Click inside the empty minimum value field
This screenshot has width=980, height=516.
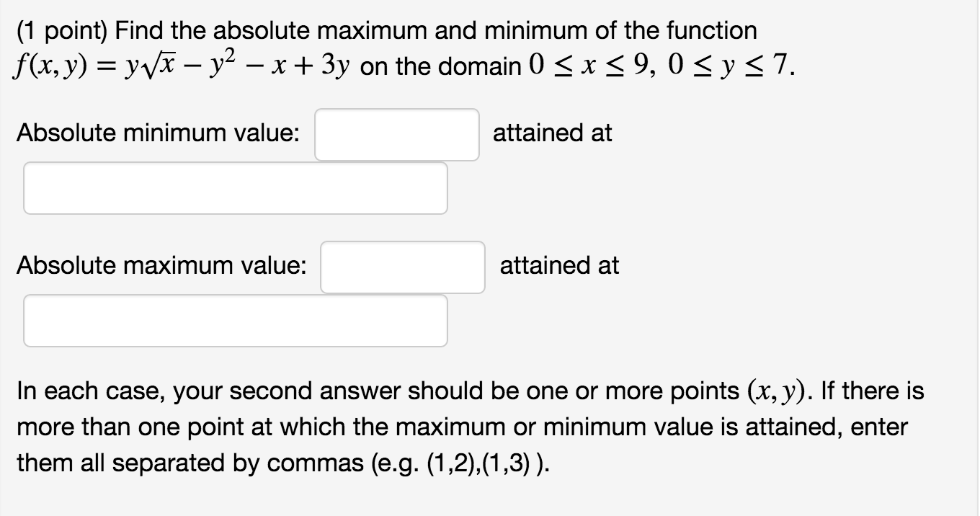tap(397, 134)
